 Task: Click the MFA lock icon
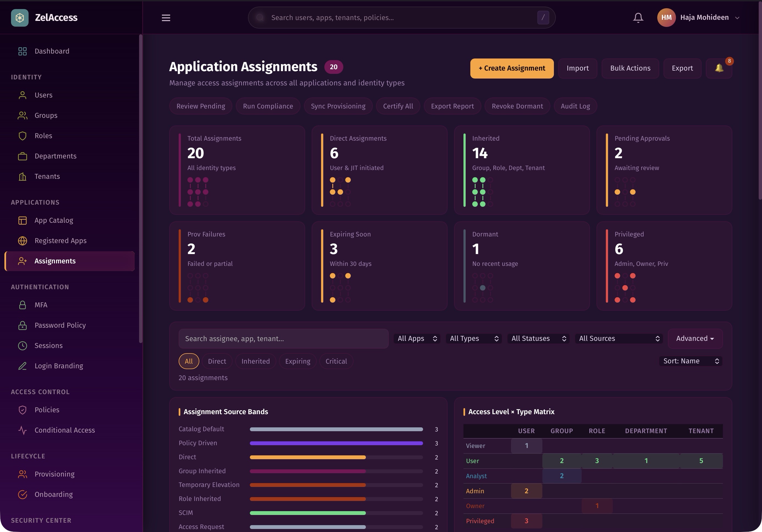tap(22, 305)
